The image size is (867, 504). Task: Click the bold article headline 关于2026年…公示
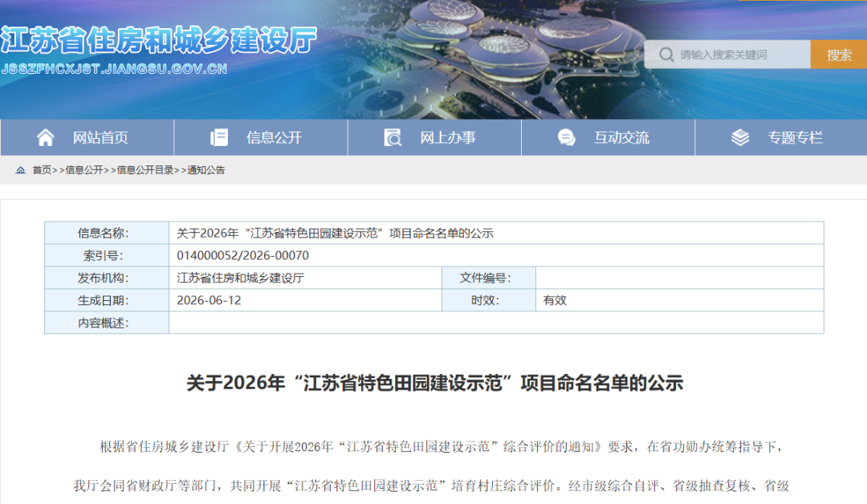pyautogui.click(x=434, y=383)
